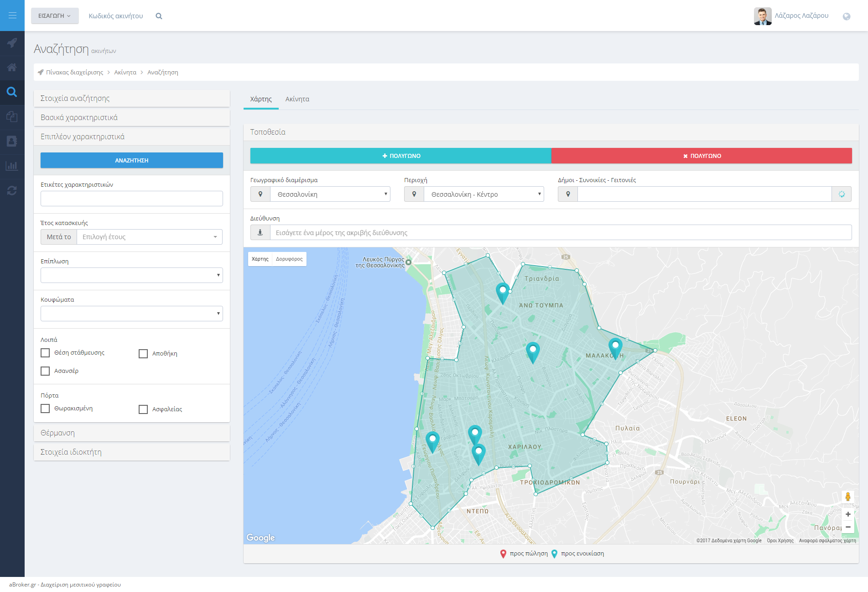Click the bar chart statistics sidebar icon
This screenshot has height=592, width=868.
click(12, 166)
